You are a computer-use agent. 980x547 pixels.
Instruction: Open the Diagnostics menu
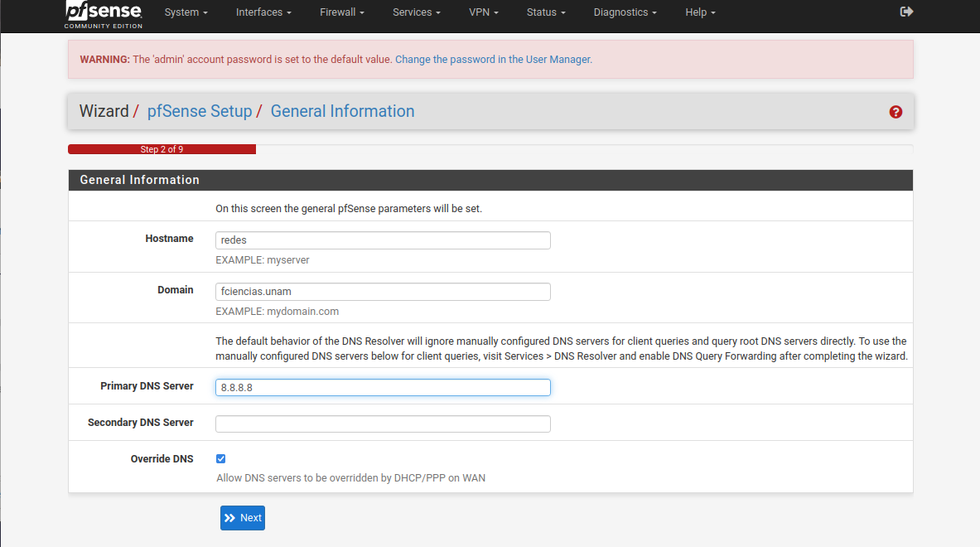click(625, 12)
